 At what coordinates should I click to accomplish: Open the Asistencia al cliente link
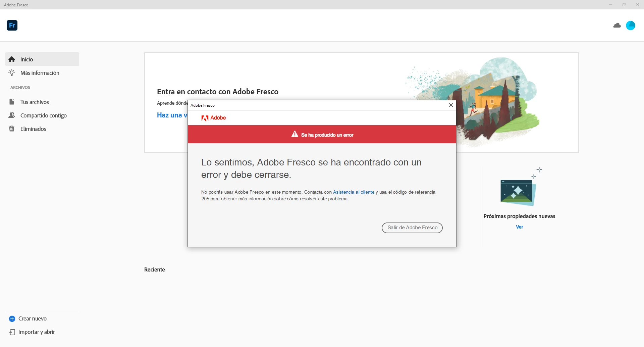coord(354,192)
